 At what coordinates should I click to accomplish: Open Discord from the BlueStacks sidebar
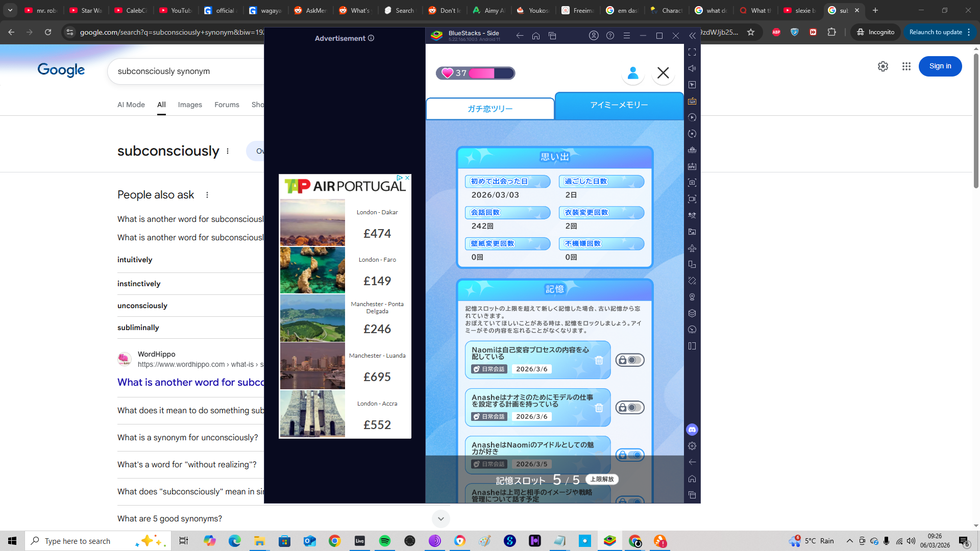(692, 430)
